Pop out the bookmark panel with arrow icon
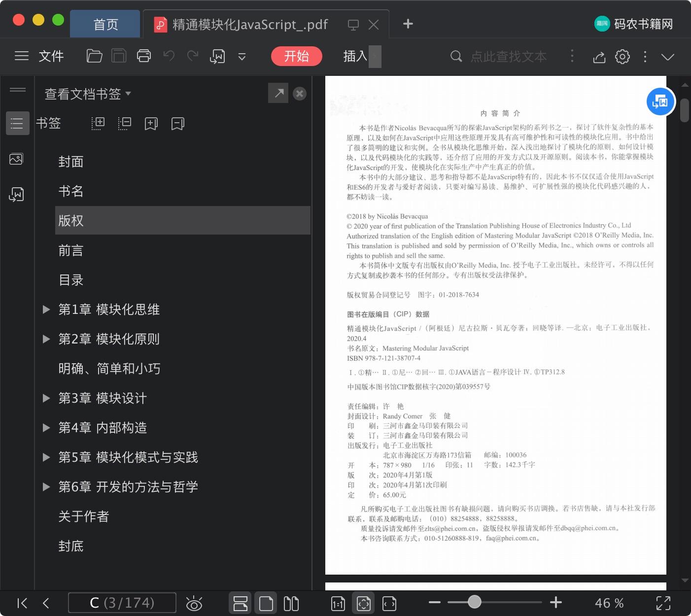 pyautogui.click(x=278, y=93)
